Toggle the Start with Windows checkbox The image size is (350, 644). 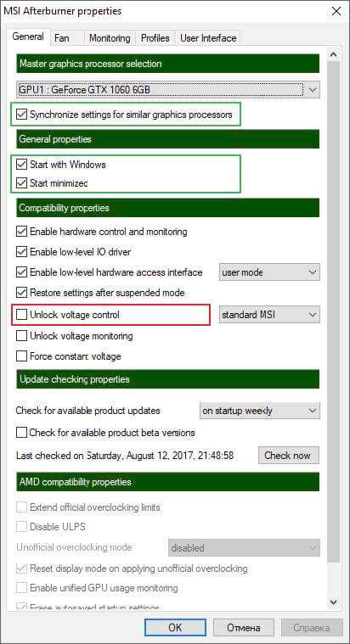21,165
